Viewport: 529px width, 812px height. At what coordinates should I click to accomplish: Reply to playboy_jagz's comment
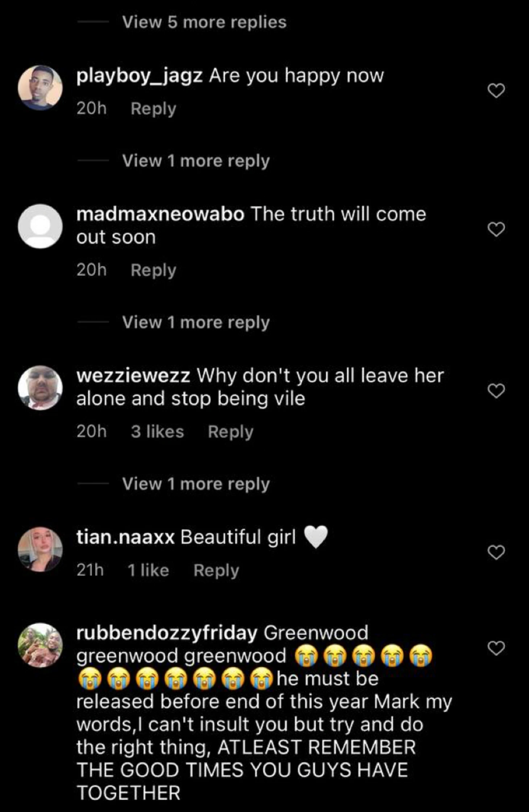pyautogui.click(x=154, y=109)
